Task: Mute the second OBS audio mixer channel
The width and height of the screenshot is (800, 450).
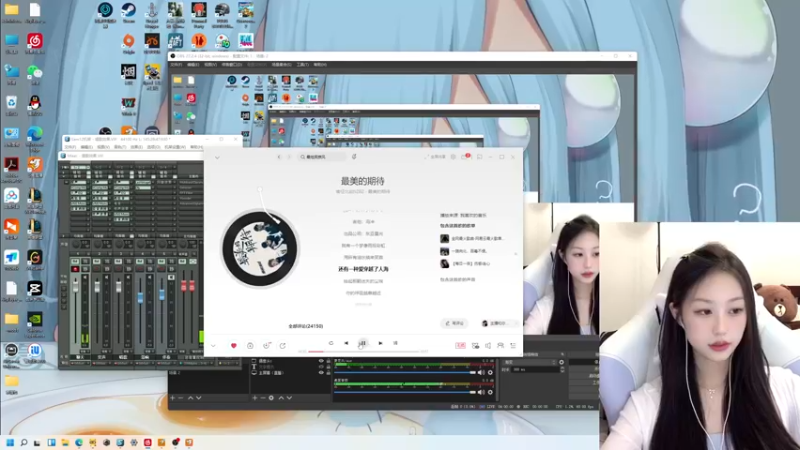Action: click(481, 392)
